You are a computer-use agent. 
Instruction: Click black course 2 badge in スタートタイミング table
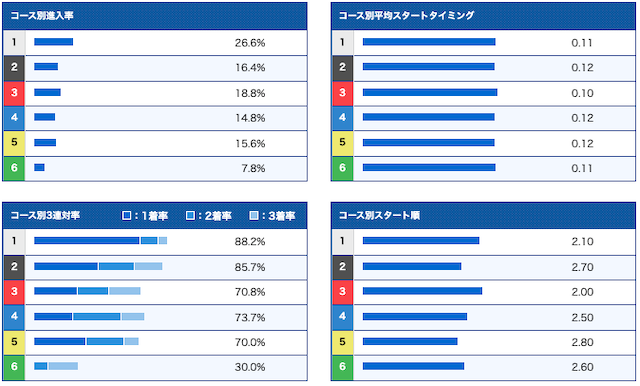pos(342,68)
